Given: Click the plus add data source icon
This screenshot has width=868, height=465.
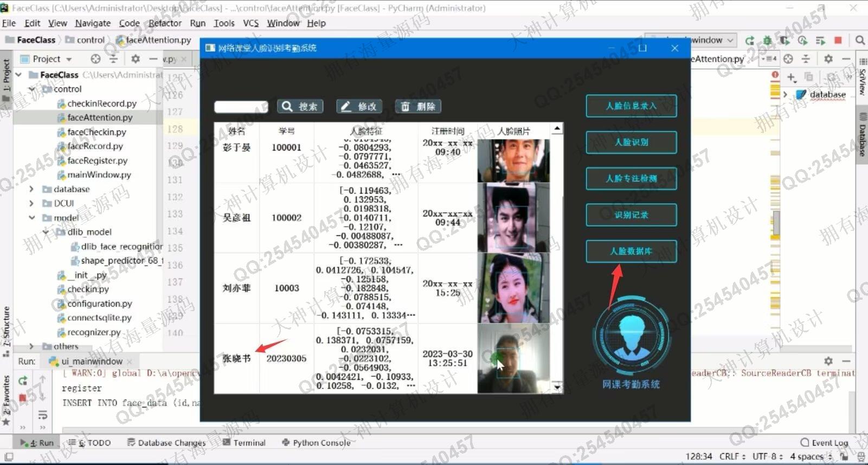Looking at the screenshot, I should [x=791, y=77].
